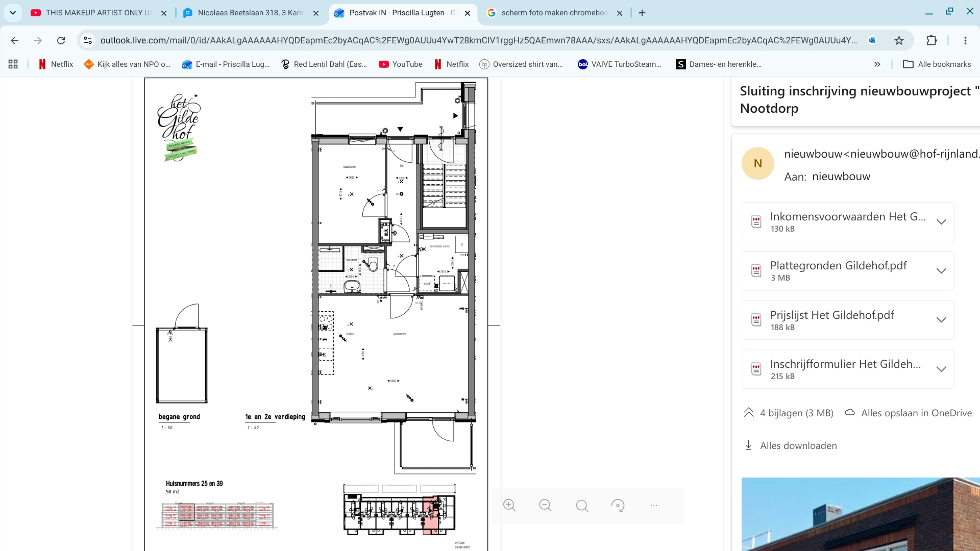The width and height of the screenshot is (980, 551).
Task: Open more preview options (three dots)
Action: pos(654,506)
